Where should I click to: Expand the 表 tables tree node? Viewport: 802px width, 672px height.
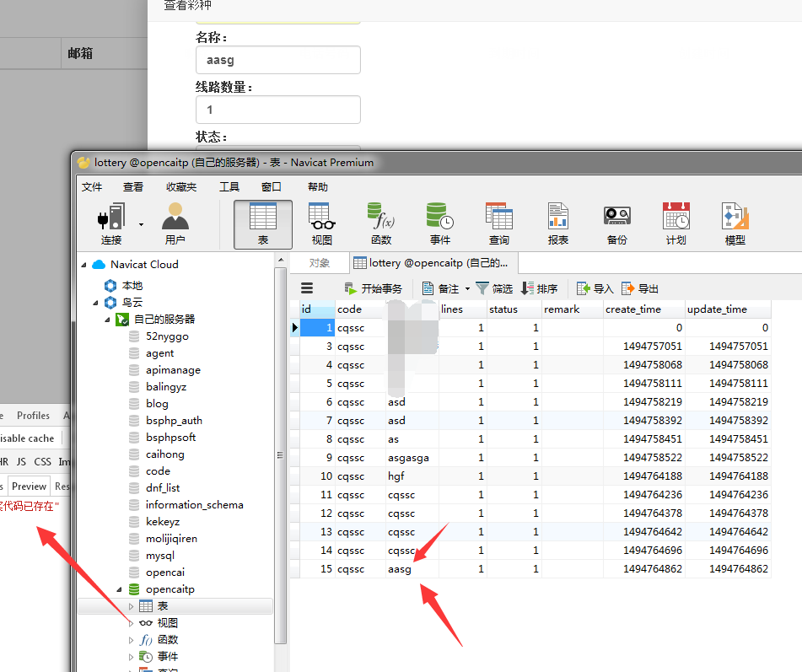131,606
